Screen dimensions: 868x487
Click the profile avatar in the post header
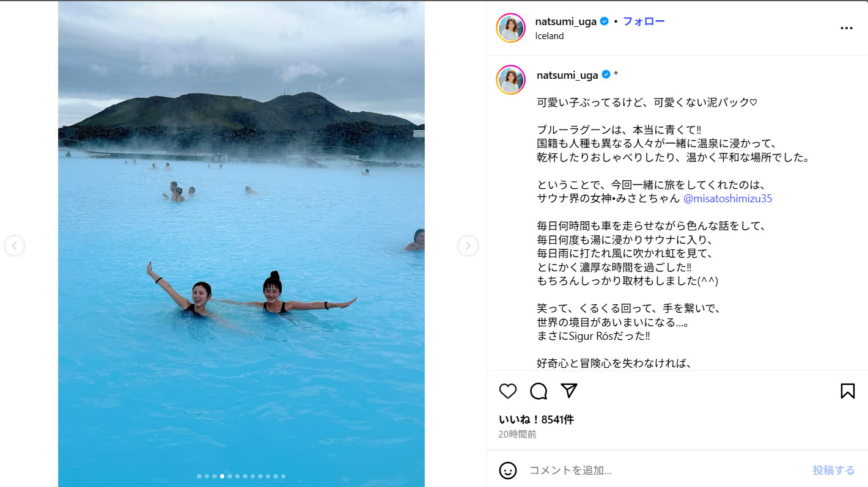point(510,28)
